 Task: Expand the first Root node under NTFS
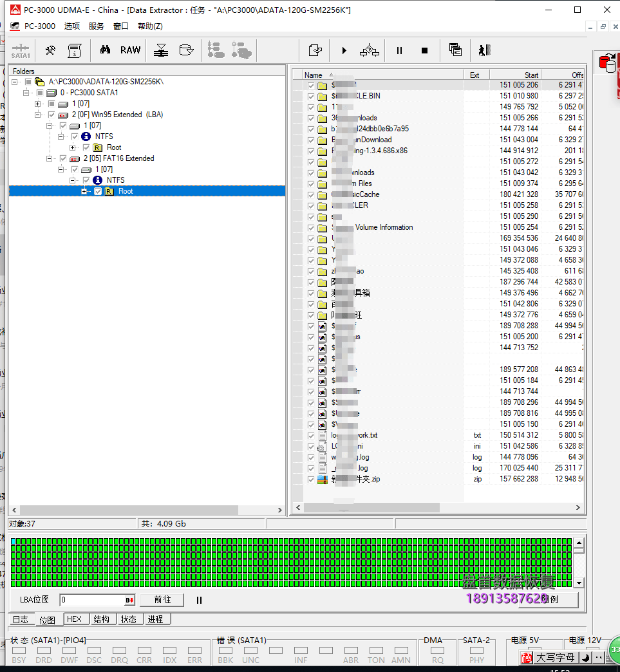pyautogui.click(x=73, y=147)
